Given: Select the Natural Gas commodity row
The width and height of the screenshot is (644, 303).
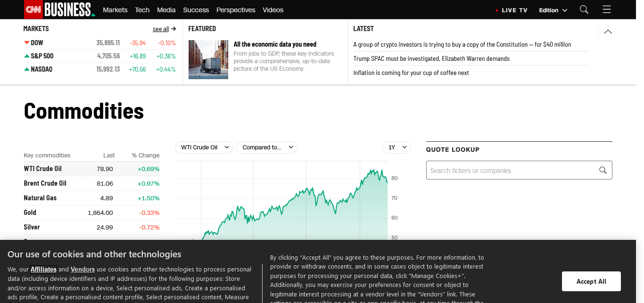Looking at the screenshot, I should click(x=91, y=198).
